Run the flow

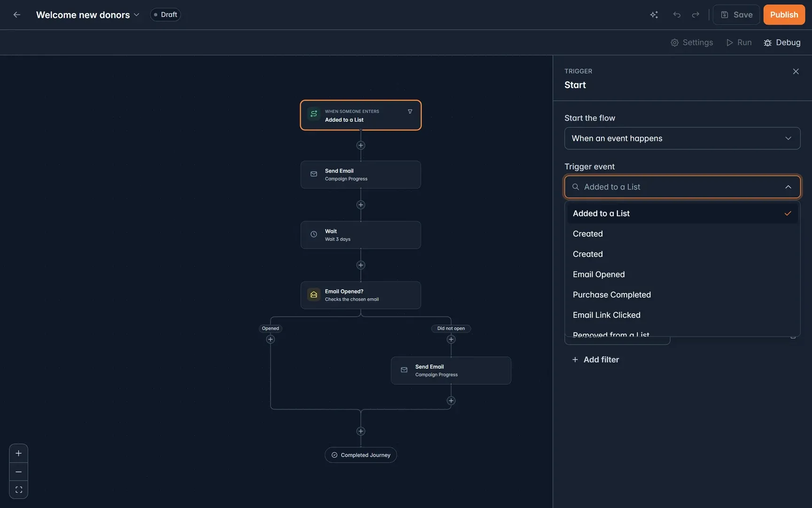coord(739,42)
